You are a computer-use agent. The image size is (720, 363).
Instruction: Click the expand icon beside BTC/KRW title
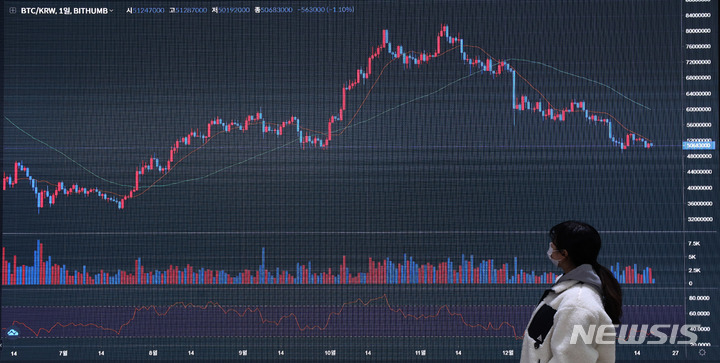[12, 10]
